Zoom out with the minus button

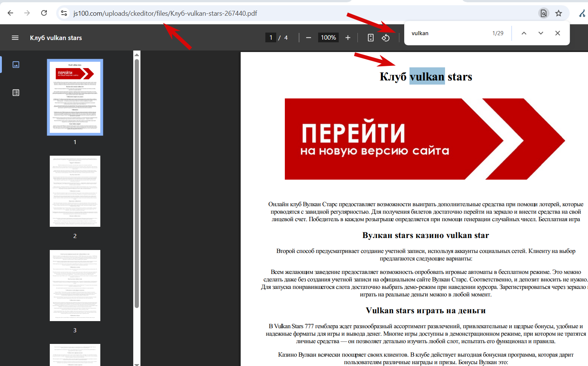(x=308, y=37)
